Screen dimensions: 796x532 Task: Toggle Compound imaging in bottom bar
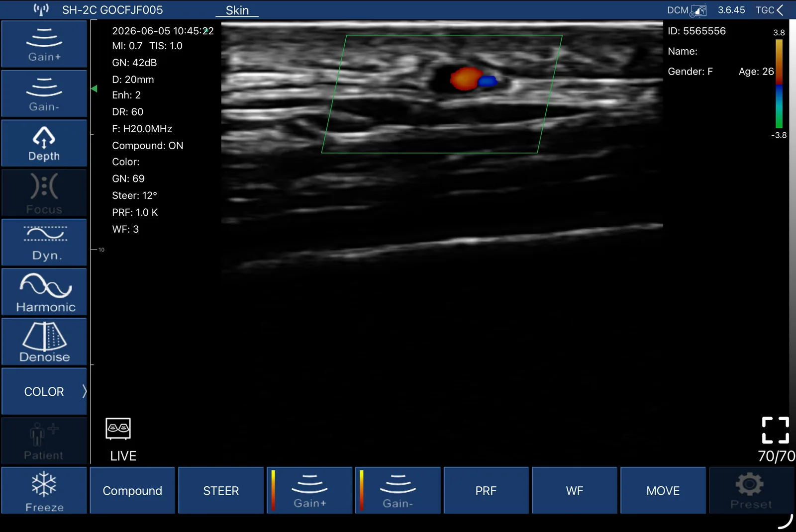(132, 491)
